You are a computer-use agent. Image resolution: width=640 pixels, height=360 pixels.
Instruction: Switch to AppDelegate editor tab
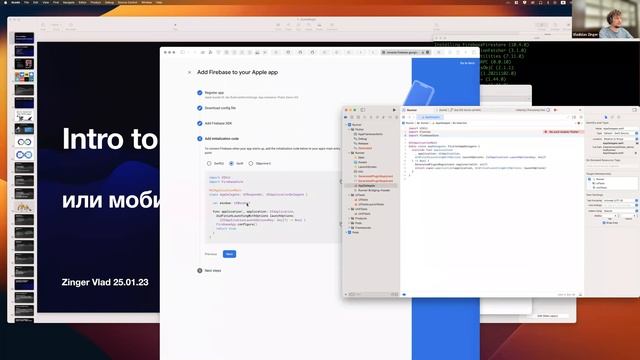(431, 118)
